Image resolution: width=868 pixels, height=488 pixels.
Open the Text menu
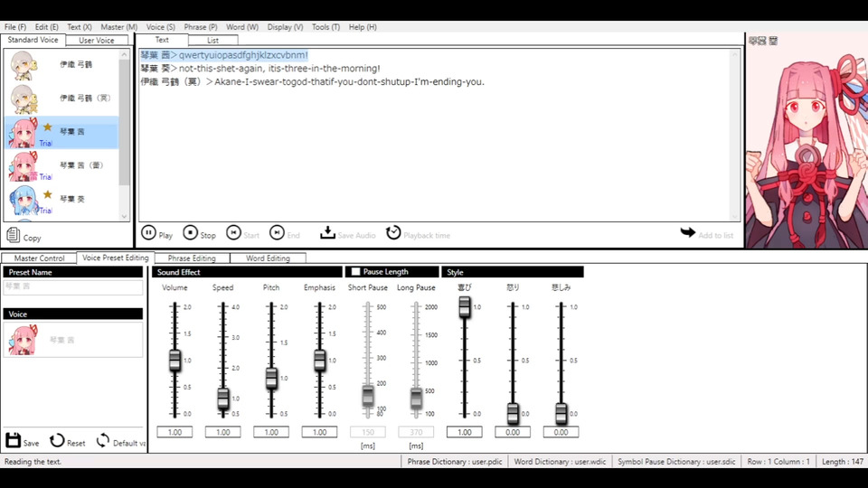tap(80, 26)
